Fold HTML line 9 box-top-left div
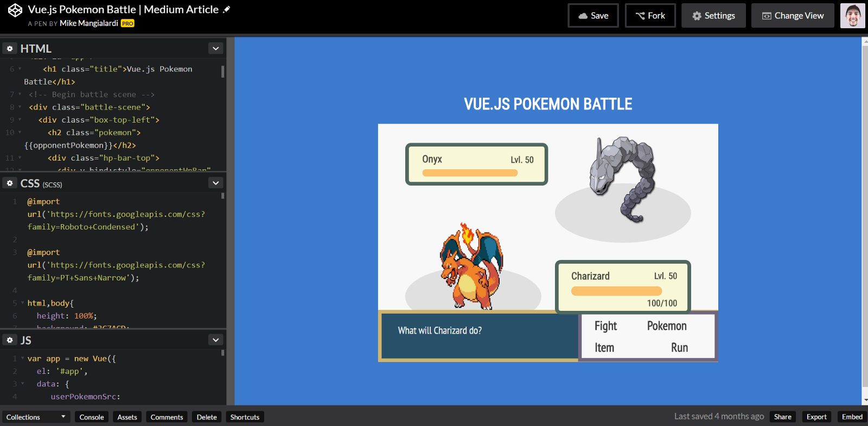Viewport: 868px width, 426px height. 20,120
